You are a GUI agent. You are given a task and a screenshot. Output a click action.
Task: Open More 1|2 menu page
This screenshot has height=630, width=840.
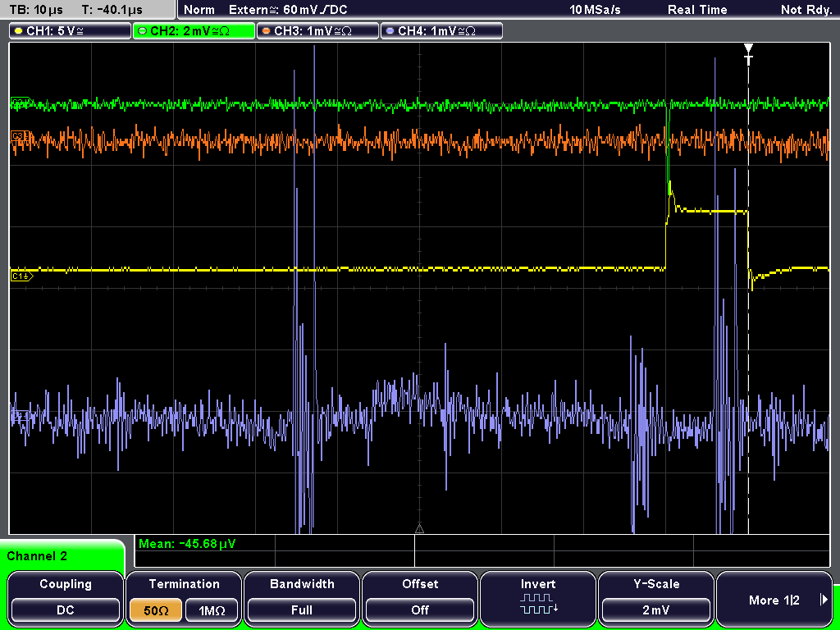click(x=774, y=598)
